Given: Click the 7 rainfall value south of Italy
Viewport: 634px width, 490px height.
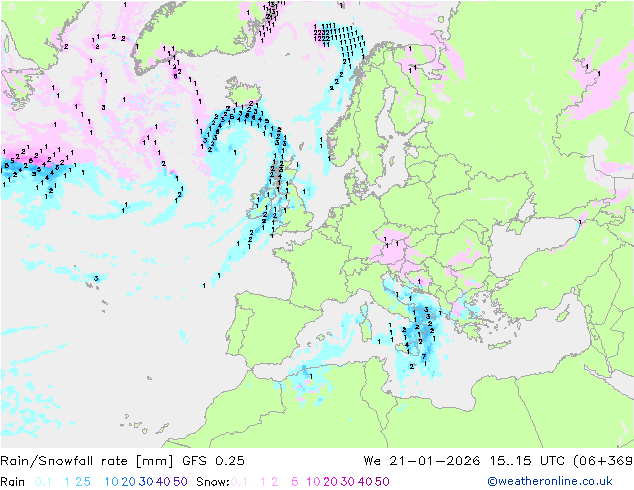Looking at the screenshot, I should click(x=424, y=356).
